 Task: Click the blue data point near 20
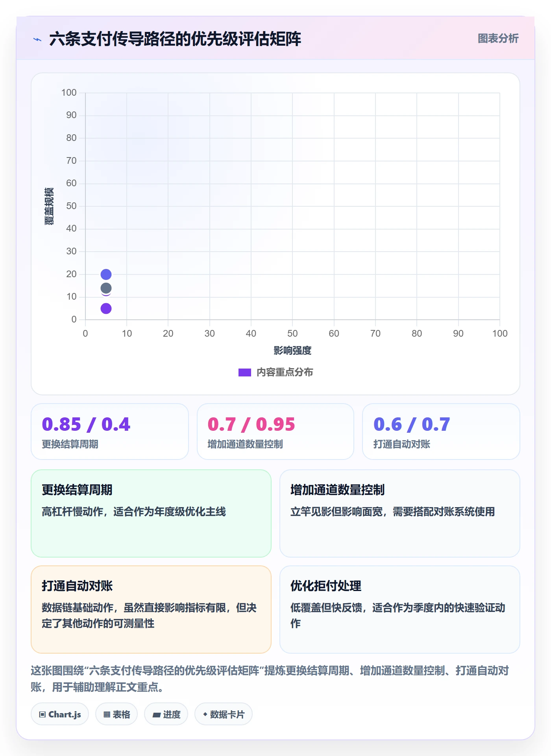(106, 274)
